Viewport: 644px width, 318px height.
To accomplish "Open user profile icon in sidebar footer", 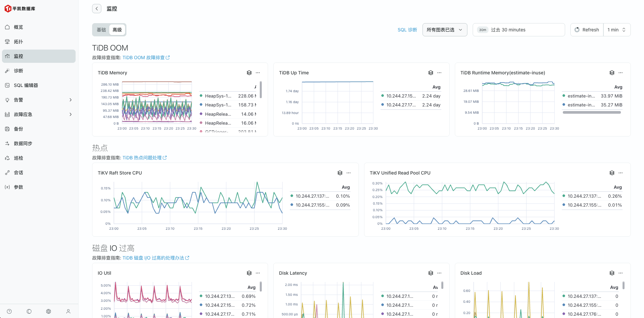I will point(68,311).
